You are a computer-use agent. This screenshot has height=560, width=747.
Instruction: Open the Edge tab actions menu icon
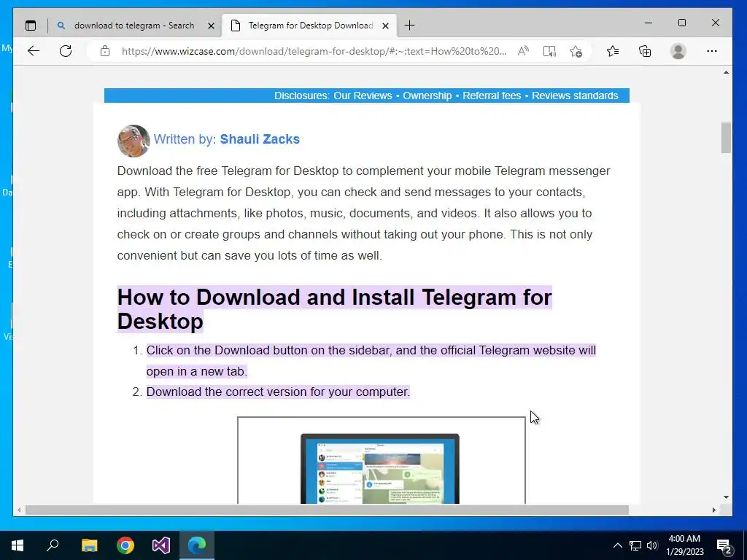[31, 26]
